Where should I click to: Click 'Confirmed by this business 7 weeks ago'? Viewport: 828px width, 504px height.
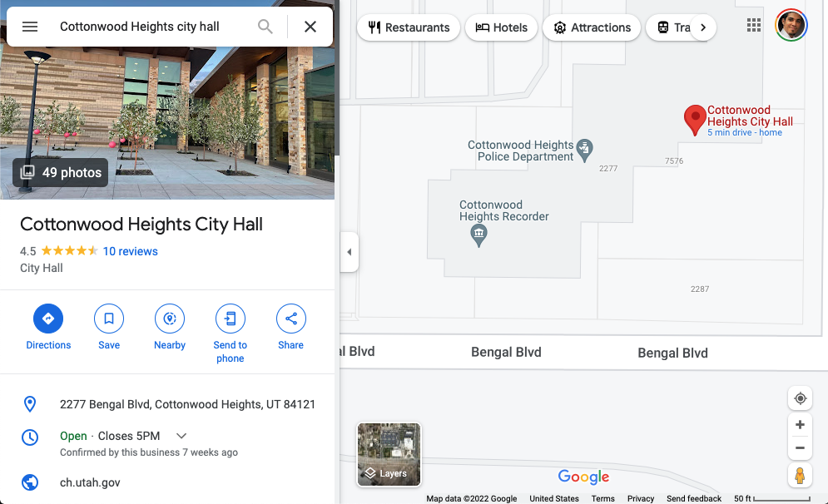(149, 452)
